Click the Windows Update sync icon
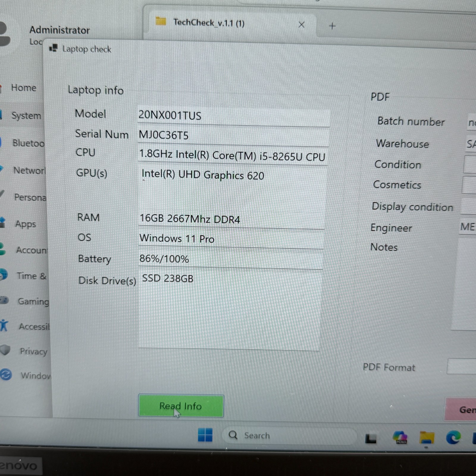The height and width of the screenshot is (476, 476). 6,375
